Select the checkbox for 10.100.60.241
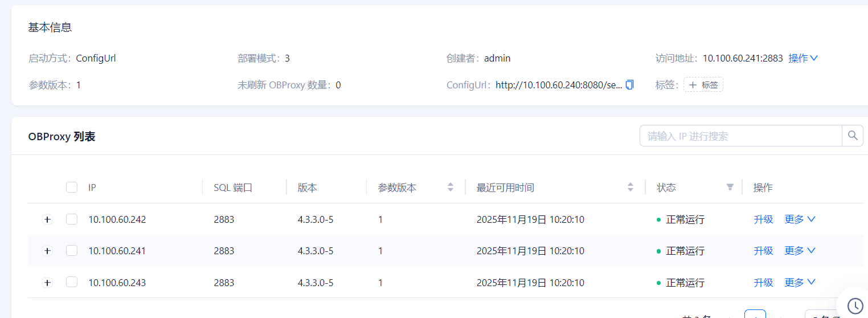868x318 pixels. pos(72,251)
